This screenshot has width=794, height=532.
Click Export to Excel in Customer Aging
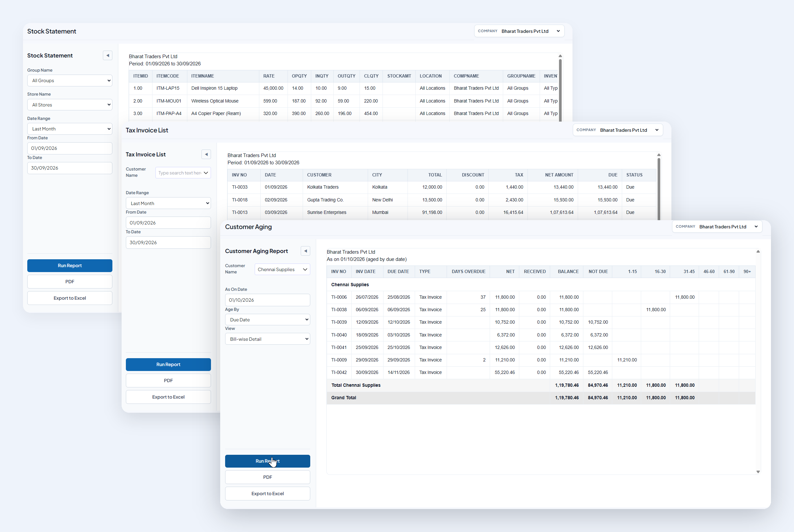(268, 494)
